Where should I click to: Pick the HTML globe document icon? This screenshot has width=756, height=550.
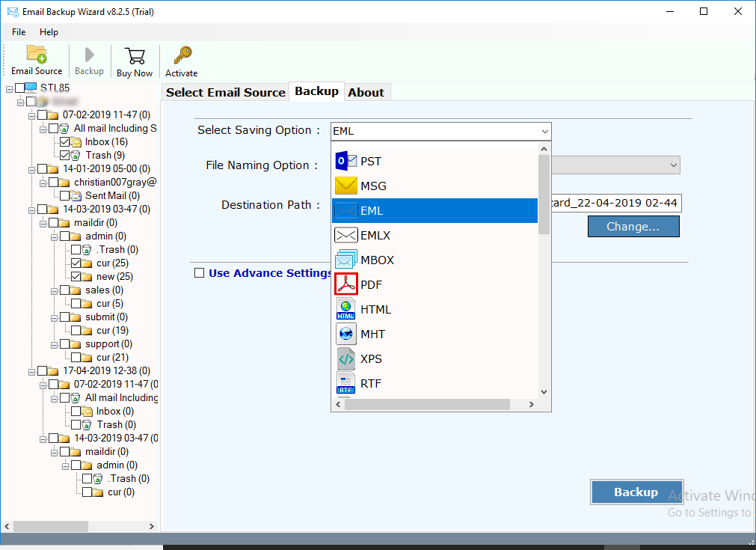pos(345,309)
